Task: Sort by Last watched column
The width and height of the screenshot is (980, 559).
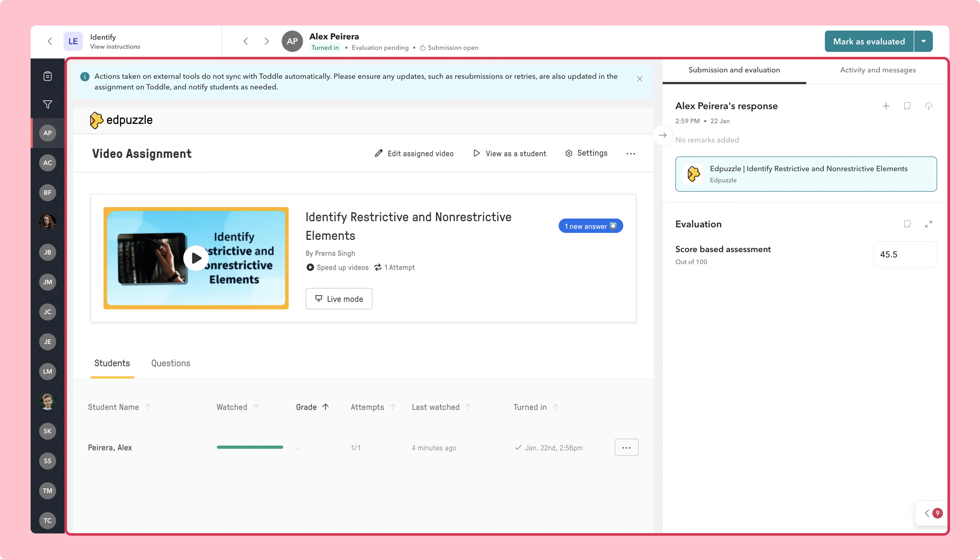Action: pos(442,407)
